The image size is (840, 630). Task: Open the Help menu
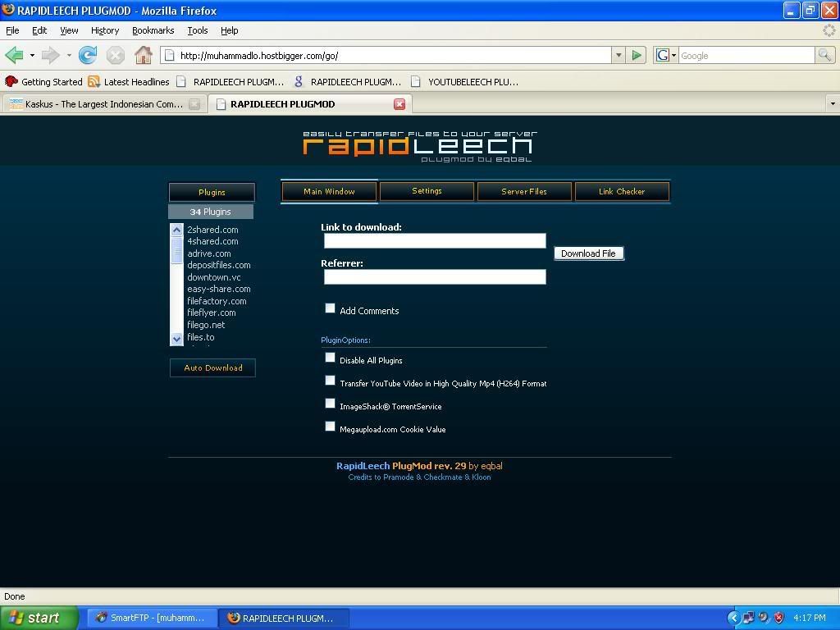(x=230, y=30)
